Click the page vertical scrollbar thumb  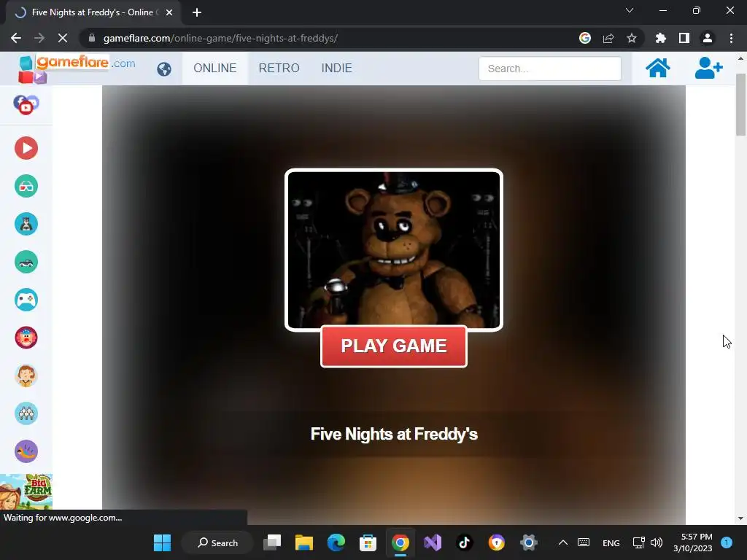(740, 105)
